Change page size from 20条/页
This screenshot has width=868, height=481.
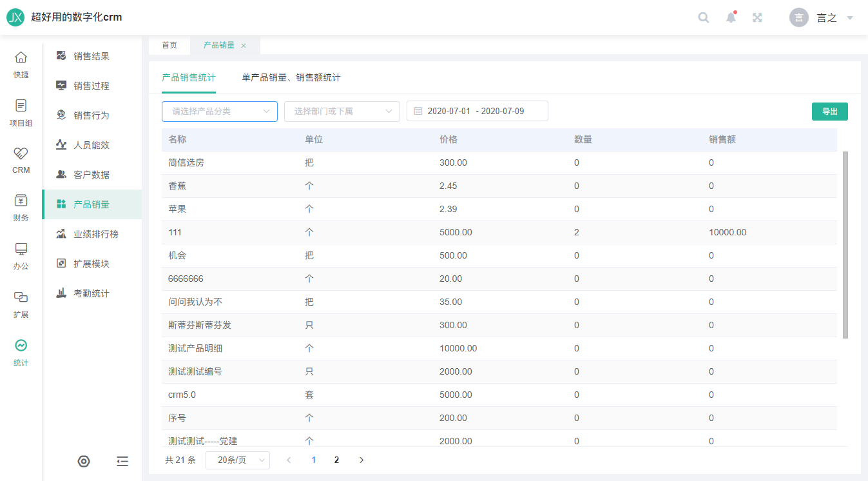237,460
